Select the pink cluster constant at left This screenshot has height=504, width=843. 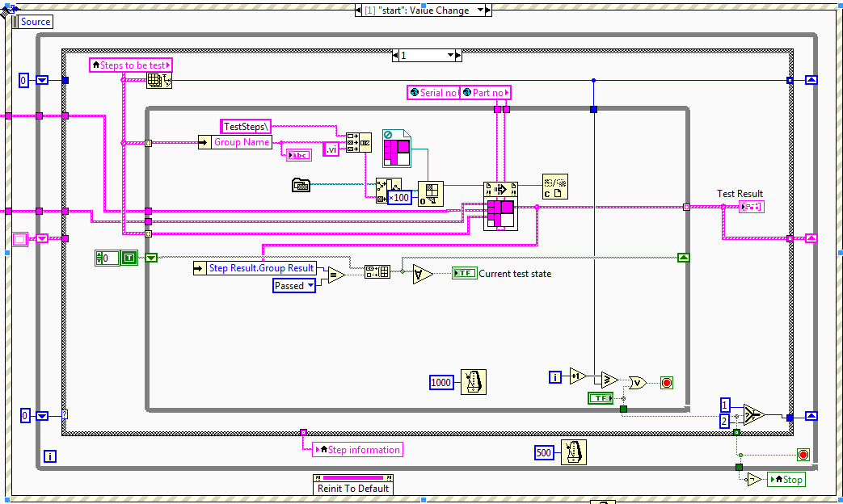(20, 239)
